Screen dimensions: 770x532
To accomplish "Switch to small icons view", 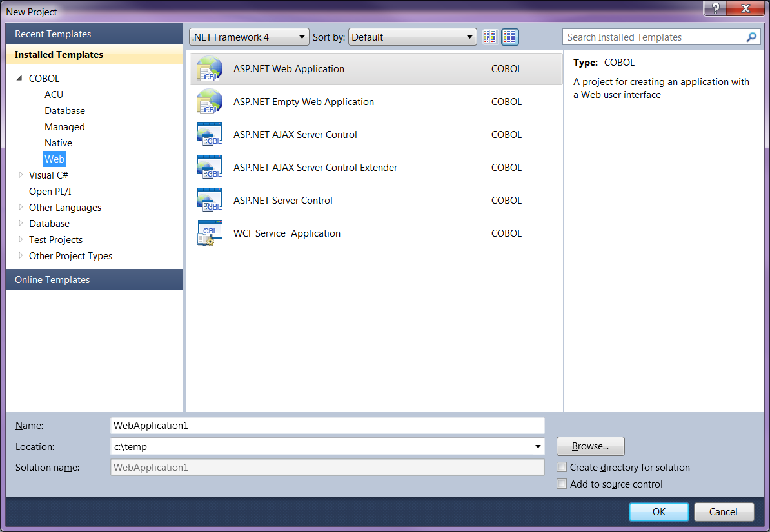I will (x=490, y=37).
